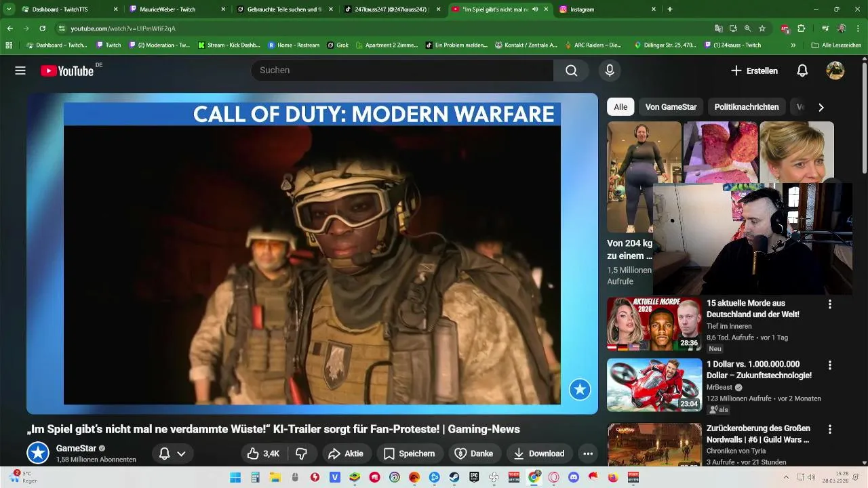Expand Chrome tab search dropdown
Viewport: 868px width, 488px height.
click(x=9, y=9)
